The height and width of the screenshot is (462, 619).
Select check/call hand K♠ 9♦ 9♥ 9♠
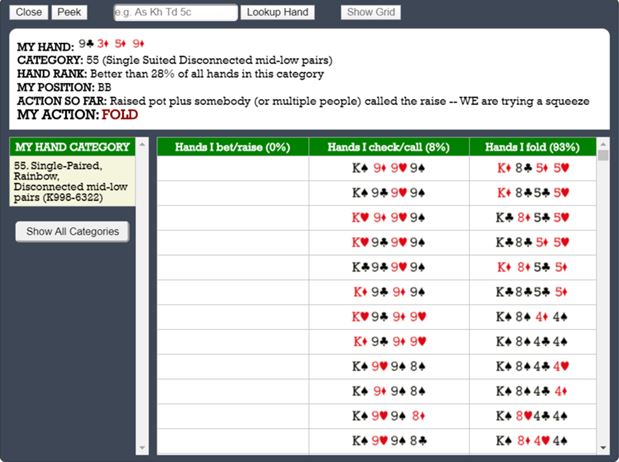(x=389, y=168)
